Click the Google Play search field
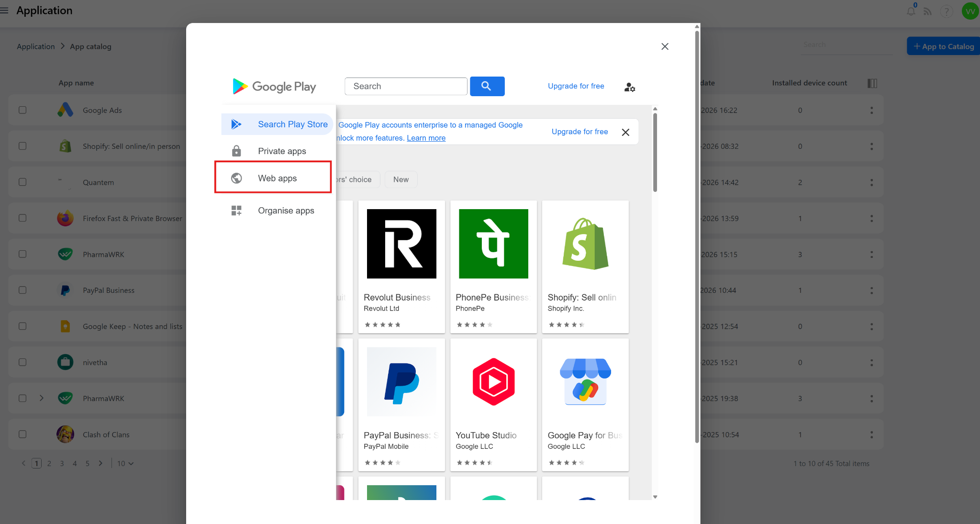 405,86
